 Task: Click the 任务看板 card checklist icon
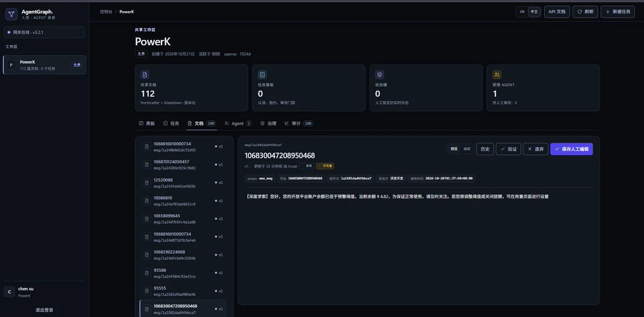coord(262,75)
